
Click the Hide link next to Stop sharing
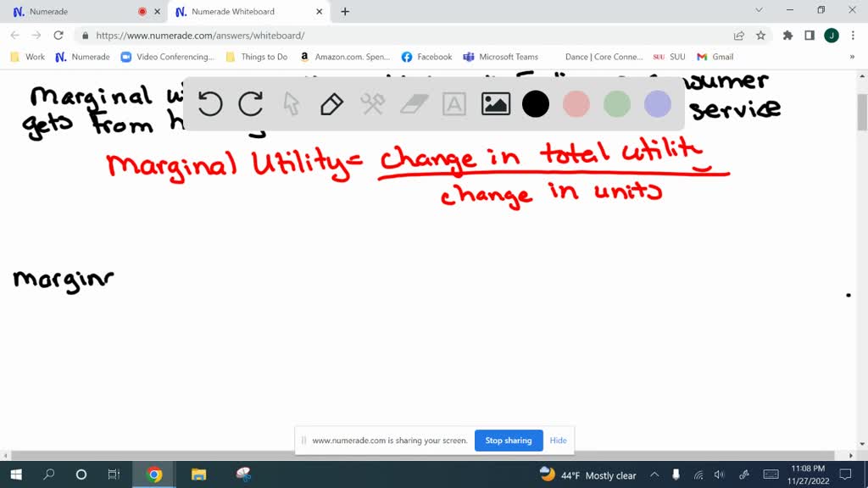(x=558, y=441)
